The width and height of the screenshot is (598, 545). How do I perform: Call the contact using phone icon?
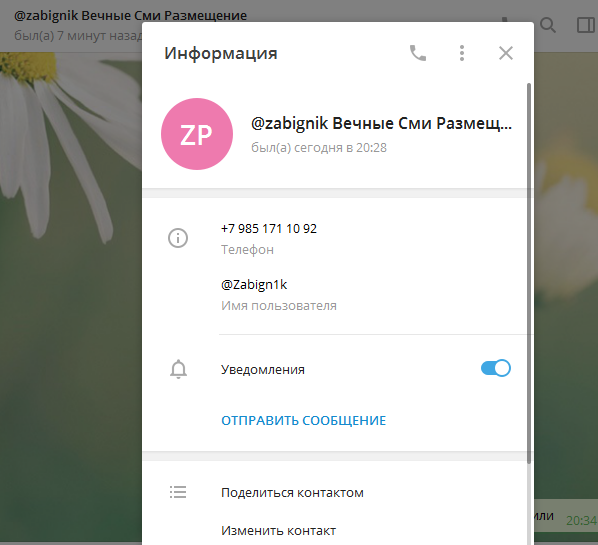[x=418, y=53]
